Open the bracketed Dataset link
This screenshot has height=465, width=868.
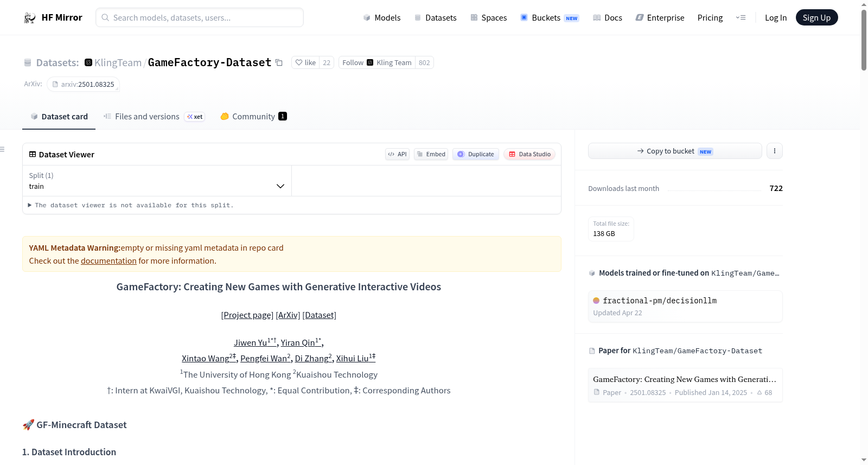[320, 315]
